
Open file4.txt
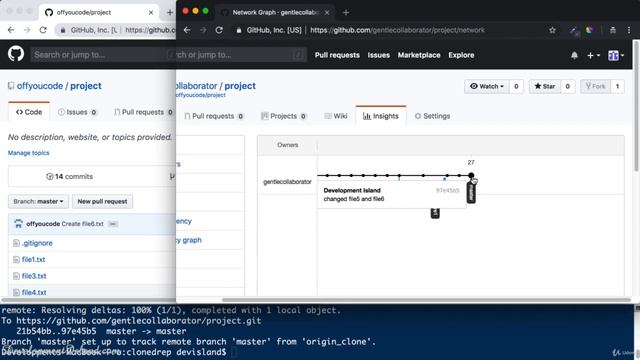(34, 292)
